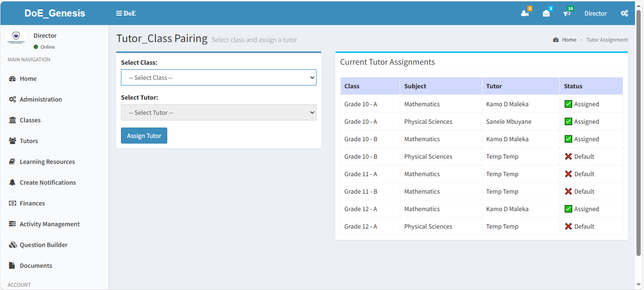Open the settings gears icon in top bar
Viewport: 644px width, 290px height.
coord(624,13)
